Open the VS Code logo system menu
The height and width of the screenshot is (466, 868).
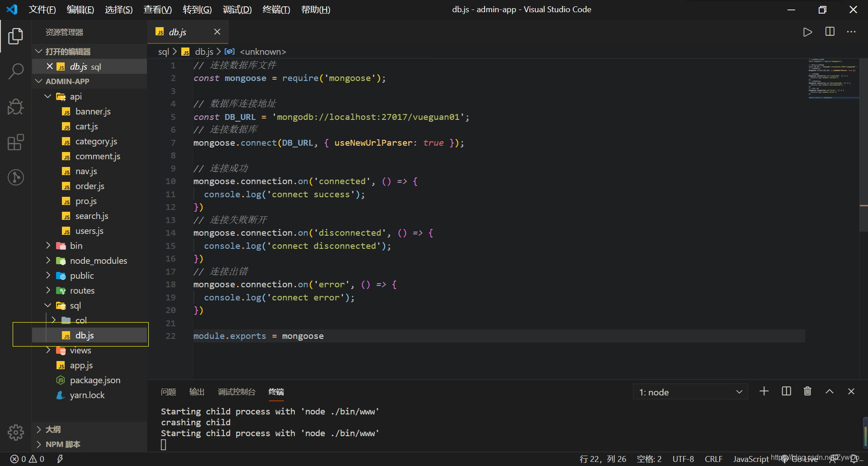click(12, 10)
